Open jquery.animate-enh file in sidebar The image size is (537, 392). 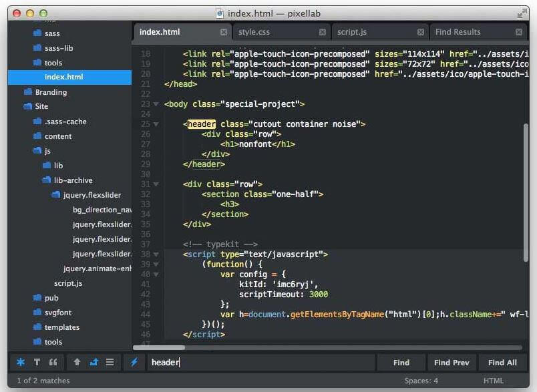pyautogui.click(x=98, y=268)
